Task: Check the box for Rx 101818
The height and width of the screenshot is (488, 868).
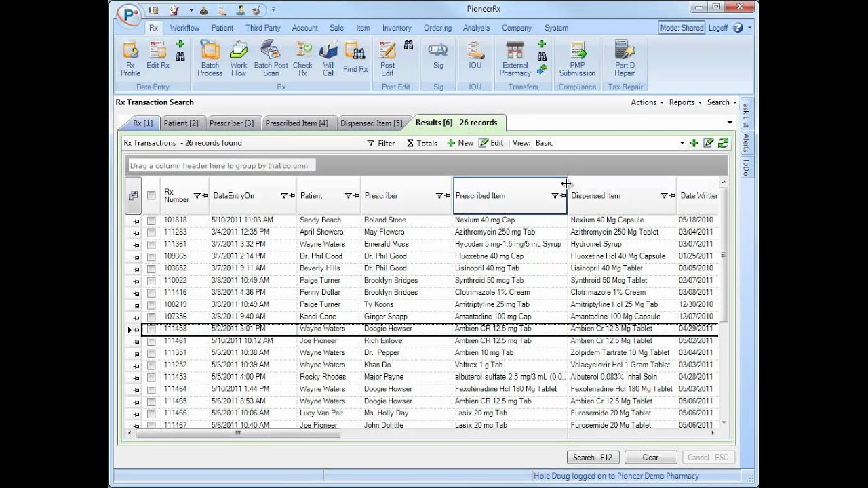Action: coord(151,220)
